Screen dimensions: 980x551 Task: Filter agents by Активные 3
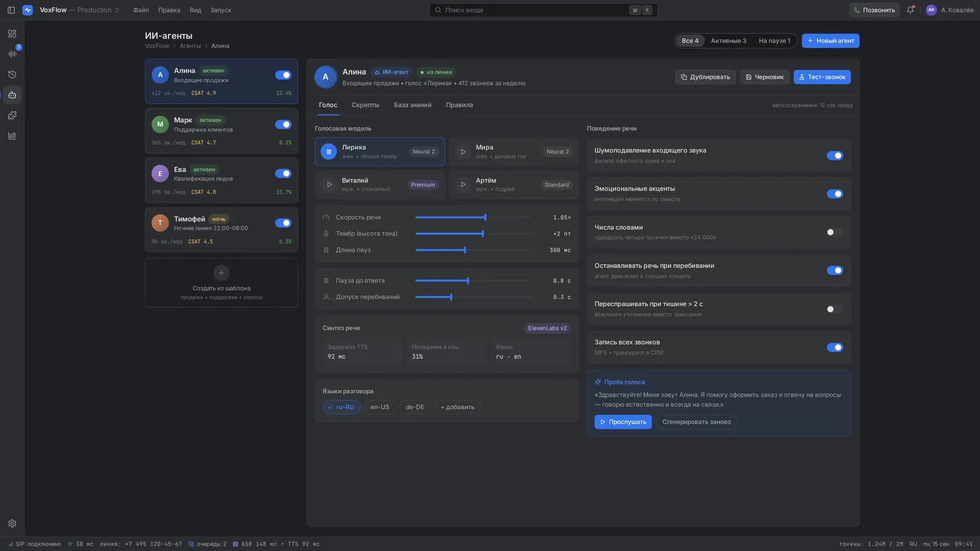pyautogui.click(x=728, y=41)
